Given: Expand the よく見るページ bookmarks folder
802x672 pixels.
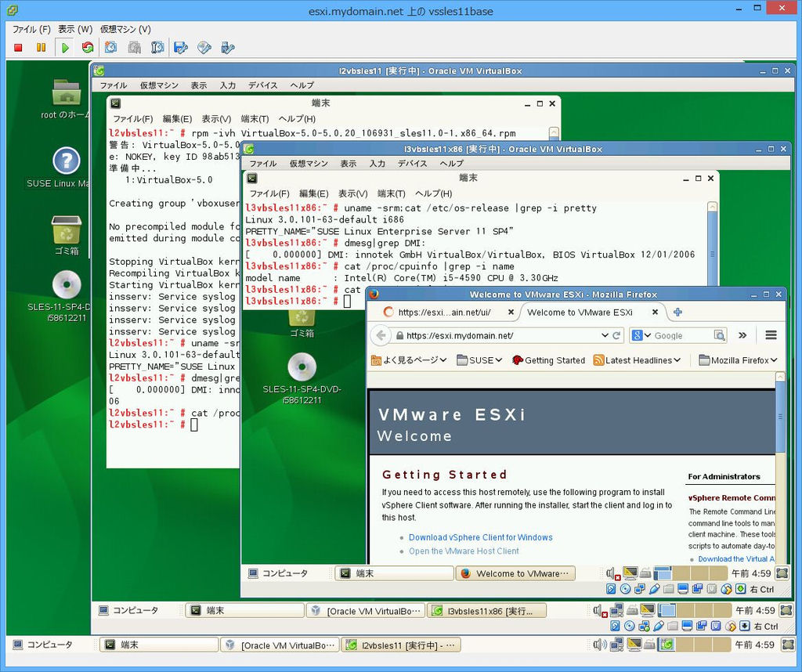Looking at the screenshot, I should click(409, 360).
